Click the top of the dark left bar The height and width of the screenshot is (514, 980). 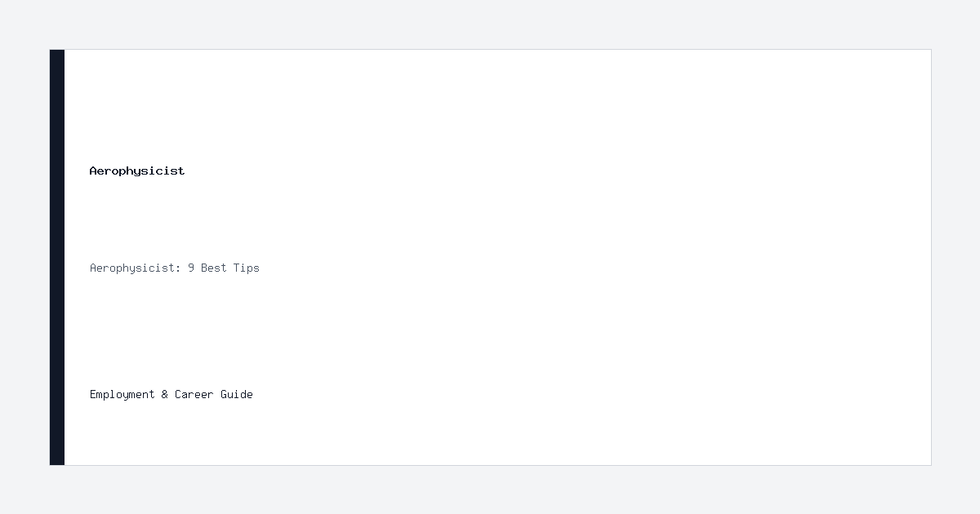(57, 57)
